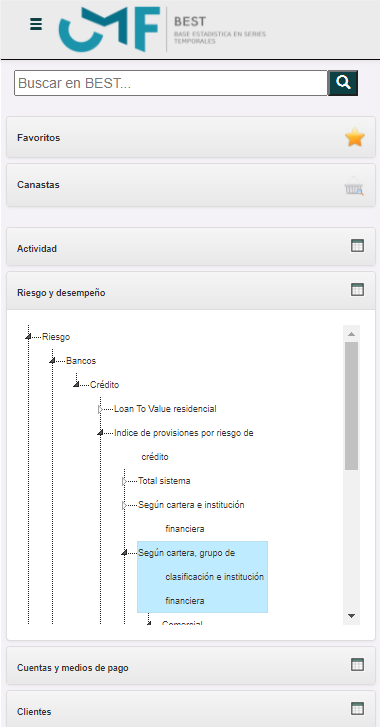Click the Favoritos star icon

pyautogui.click(x=355, y=138)
